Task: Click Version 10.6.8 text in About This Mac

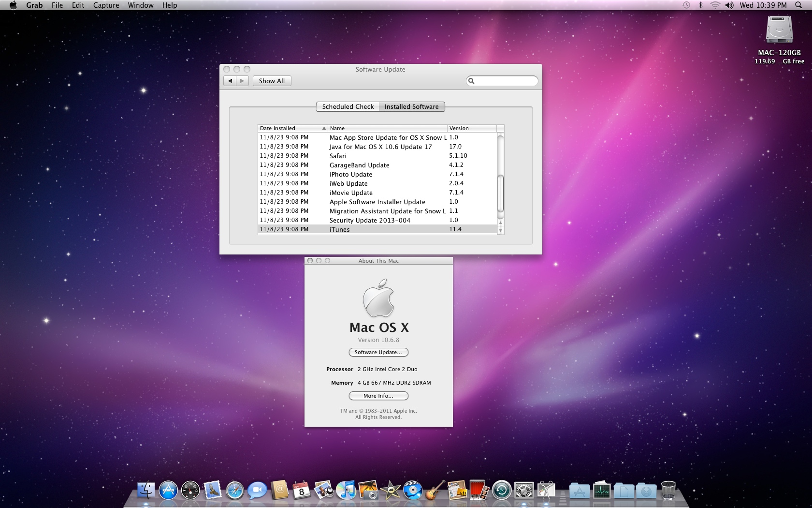Action: (378, 340)
